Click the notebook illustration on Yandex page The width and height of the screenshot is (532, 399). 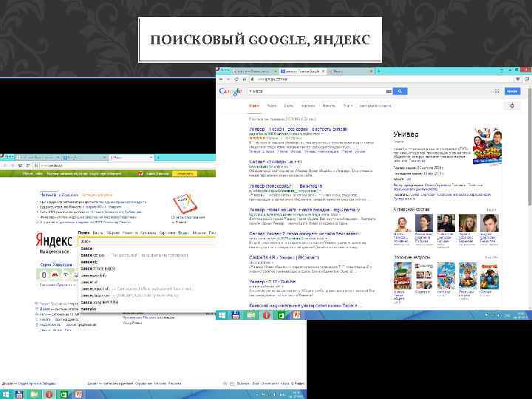point(185,204)
